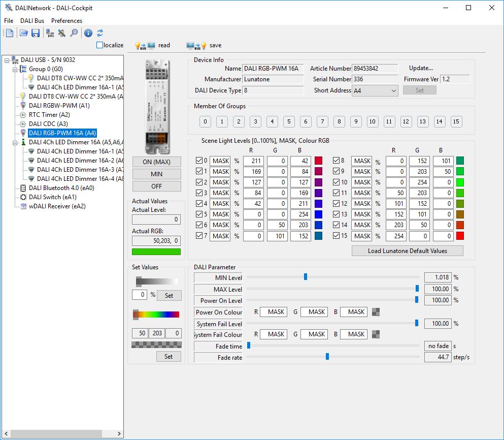The image size is (504, 440).
Task: Click the bulb icon of DALI RGBW-PWM (A1)
Action: point(23,106)
